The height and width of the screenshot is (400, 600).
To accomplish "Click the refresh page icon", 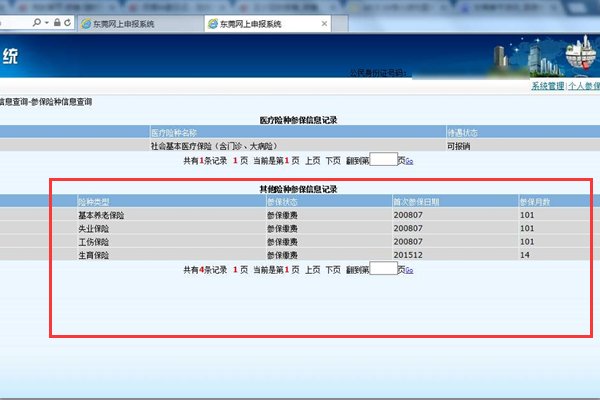I will point(68,23).
